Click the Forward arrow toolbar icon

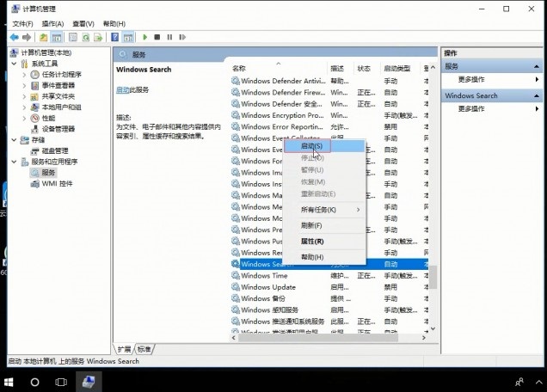pyautogui.click(x=27, y=37)
